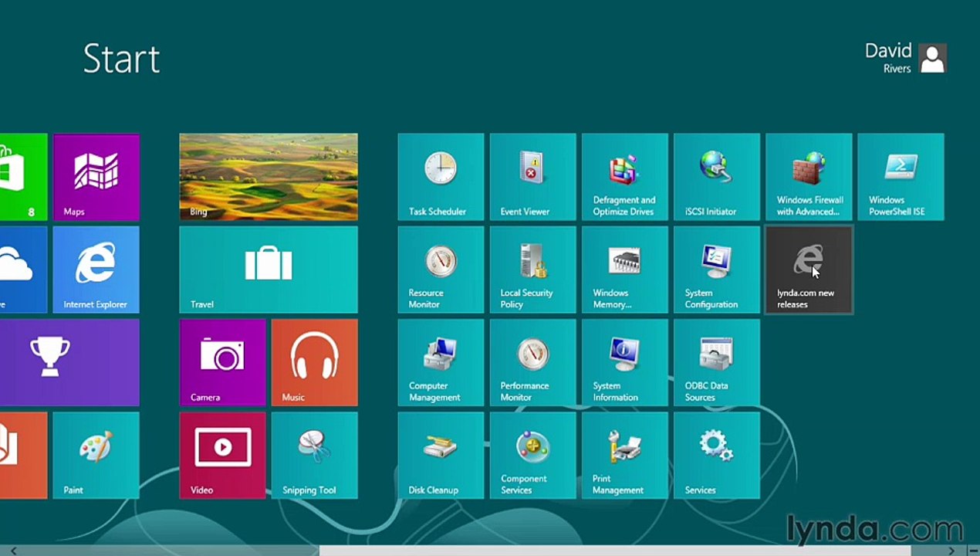
Task: Open the Maps tile
Action: (96, 177)
